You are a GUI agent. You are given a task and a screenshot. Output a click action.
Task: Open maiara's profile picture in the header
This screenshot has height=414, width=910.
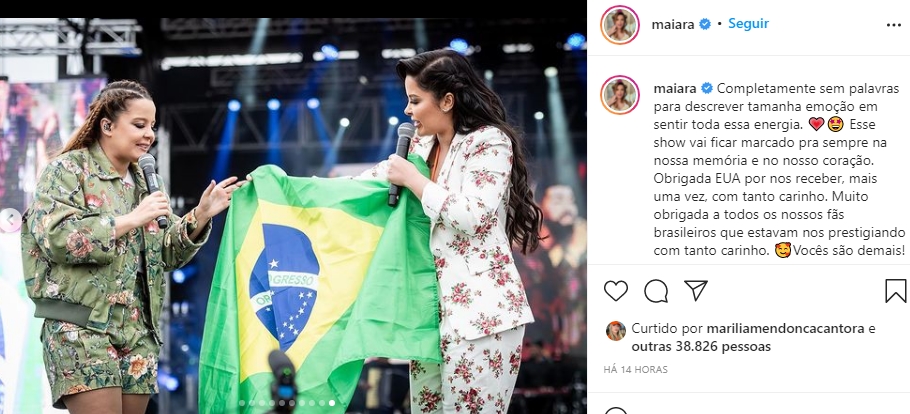click(620, 24)
